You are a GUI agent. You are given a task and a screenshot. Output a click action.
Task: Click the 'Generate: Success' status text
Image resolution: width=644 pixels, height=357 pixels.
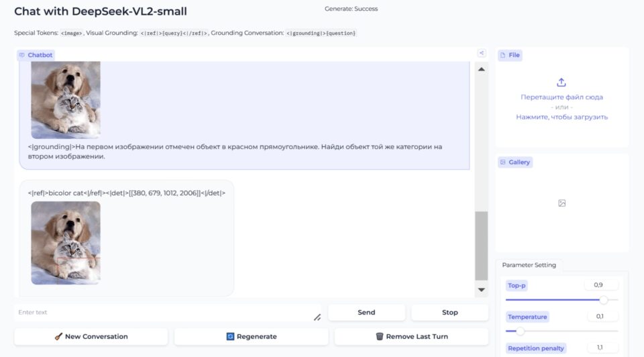tap(351, 9)
